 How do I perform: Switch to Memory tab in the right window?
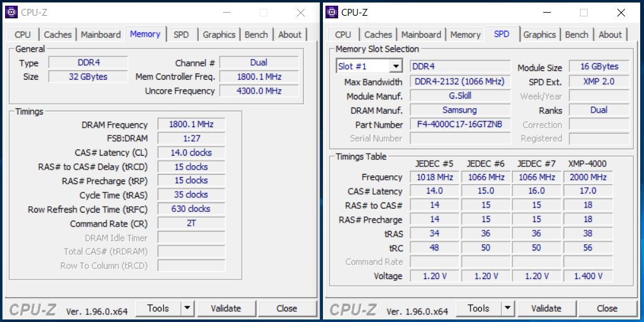point(465,34)
